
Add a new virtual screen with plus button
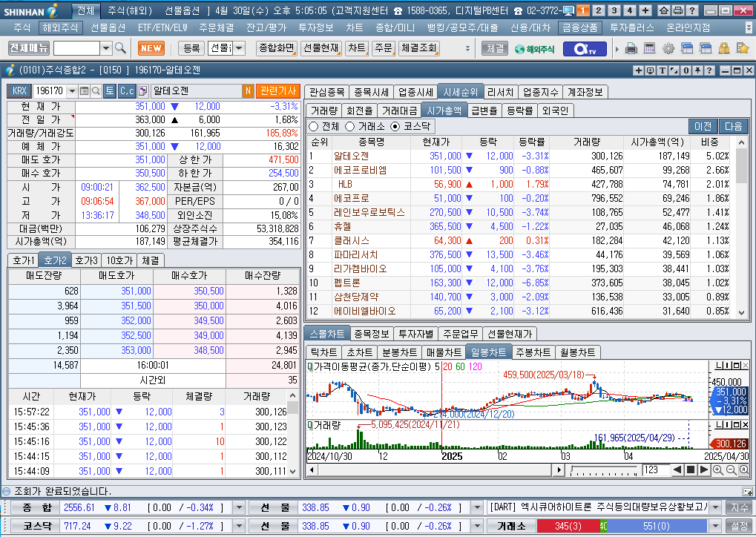[645, 10]
